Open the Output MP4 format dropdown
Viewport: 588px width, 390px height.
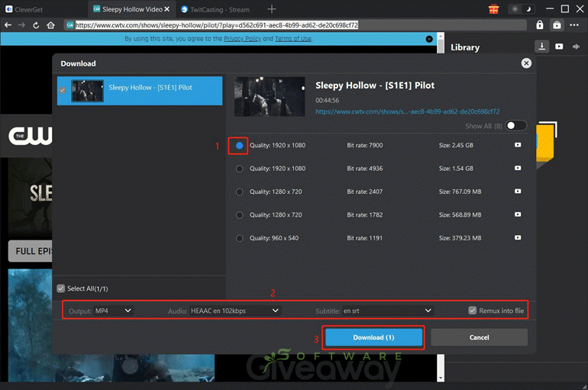113,311
